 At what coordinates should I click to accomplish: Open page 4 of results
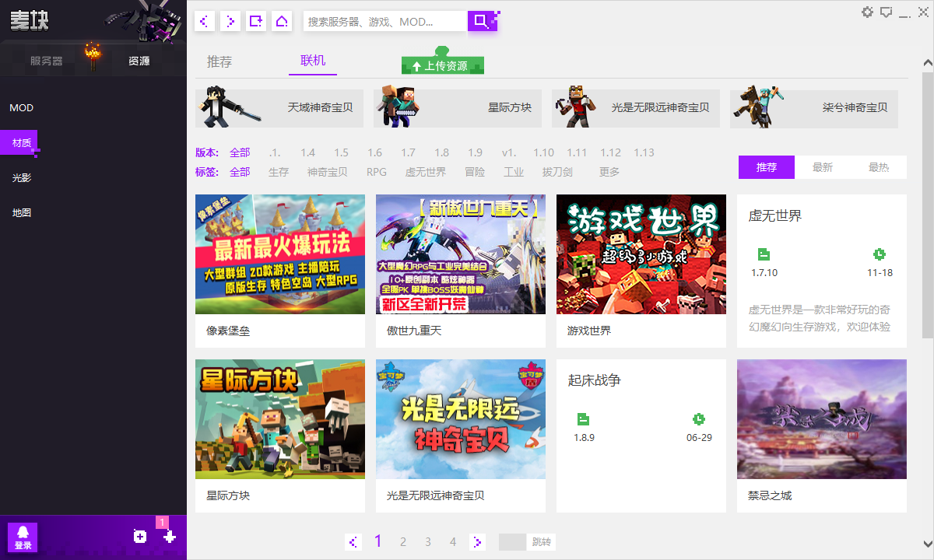click(x=453, y=542)
